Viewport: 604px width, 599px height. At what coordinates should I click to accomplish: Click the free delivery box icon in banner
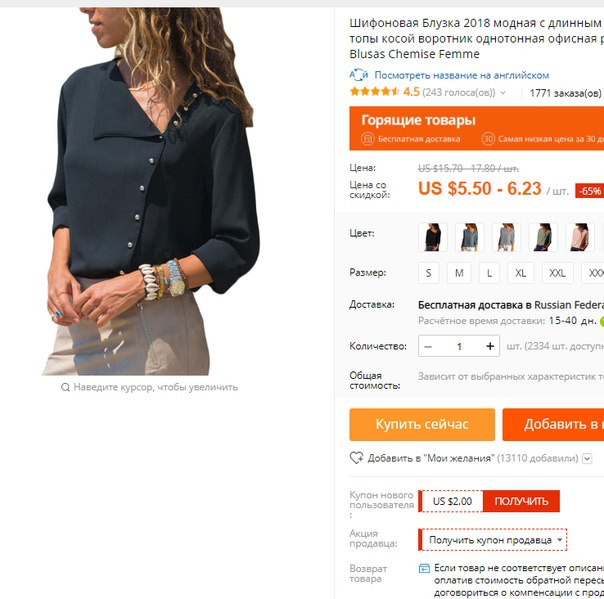(x=367, y=139)
